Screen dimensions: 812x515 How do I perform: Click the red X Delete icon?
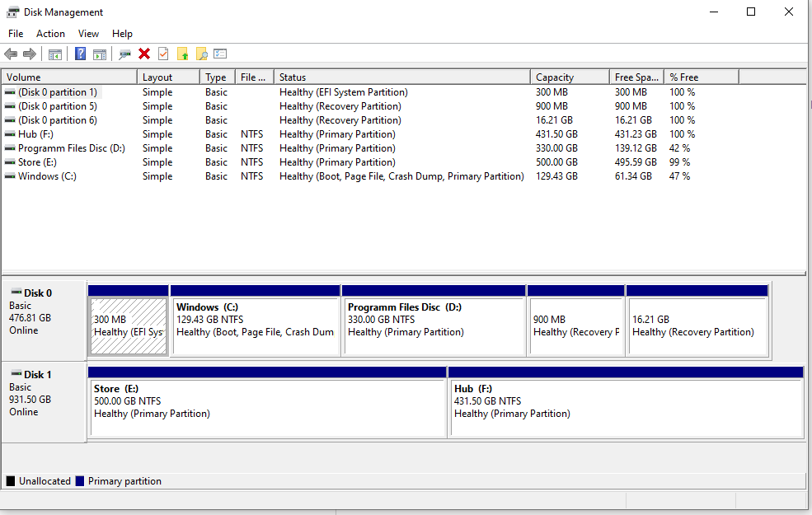click(x=144, y=54)
